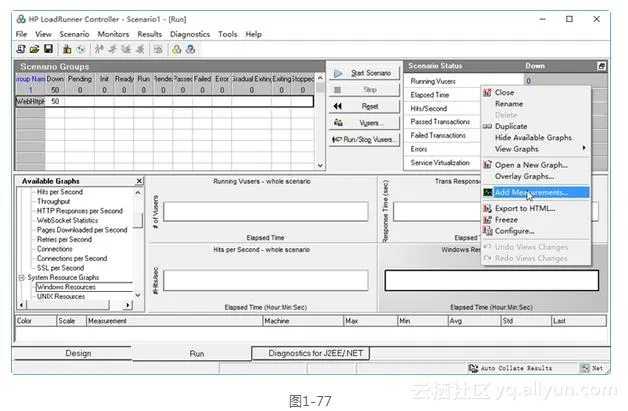Viewport: 628px width, 411px height.
Task: Choose Open a New Graph
Action: (x=536, y=165)
